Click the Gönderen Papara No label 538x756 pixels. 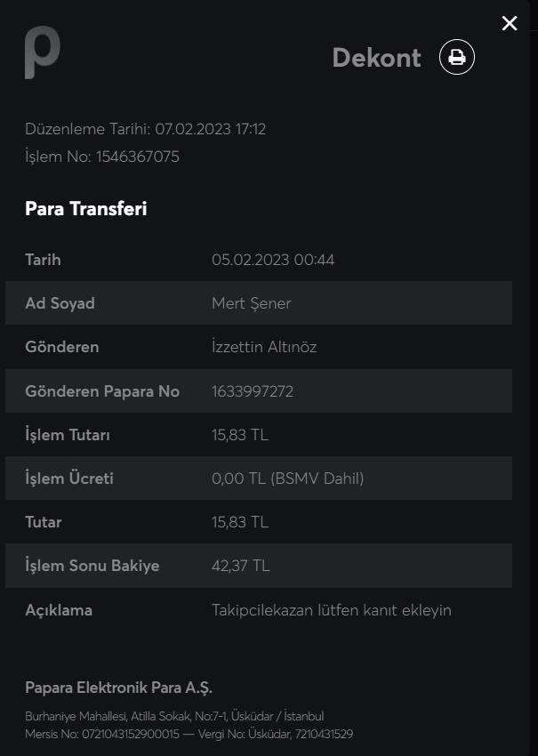pos(102,391)
